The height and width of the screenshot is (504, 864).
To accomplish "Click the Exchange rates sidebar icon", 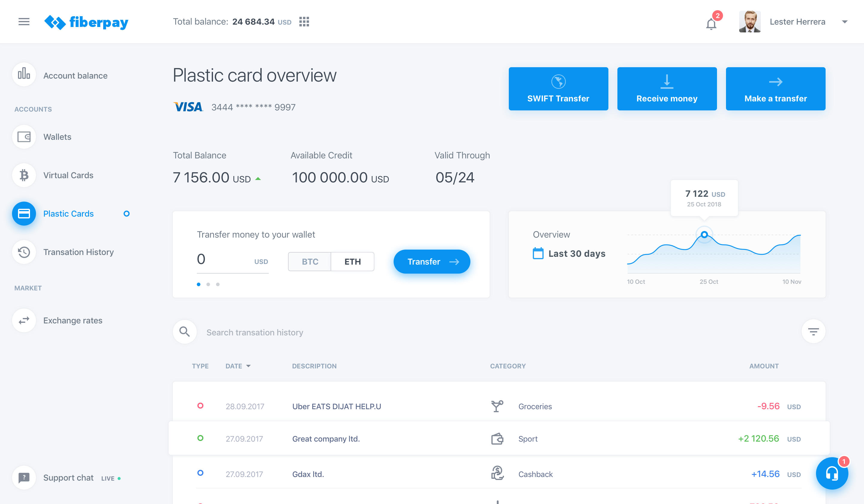I will (24, 320).
